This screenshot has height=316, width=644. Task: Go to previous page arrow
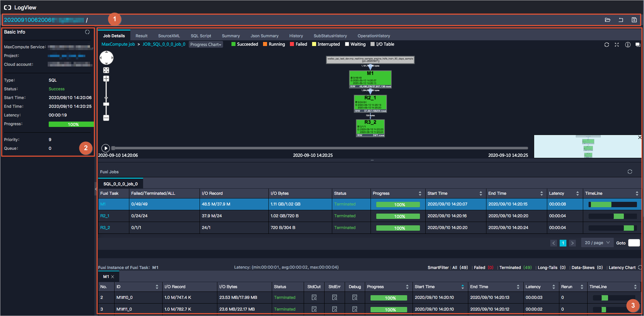[x=554, y=243]
